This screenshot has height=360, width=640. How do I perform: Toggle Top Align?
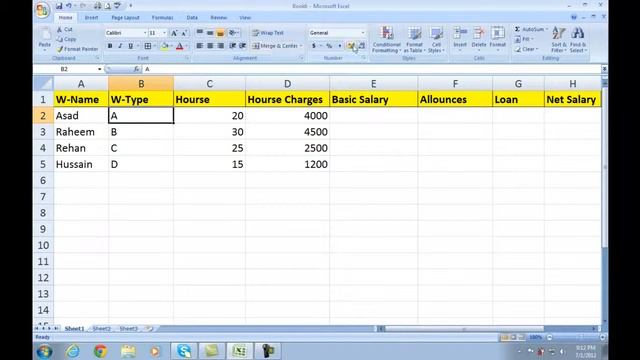click(x=200, y=33)
